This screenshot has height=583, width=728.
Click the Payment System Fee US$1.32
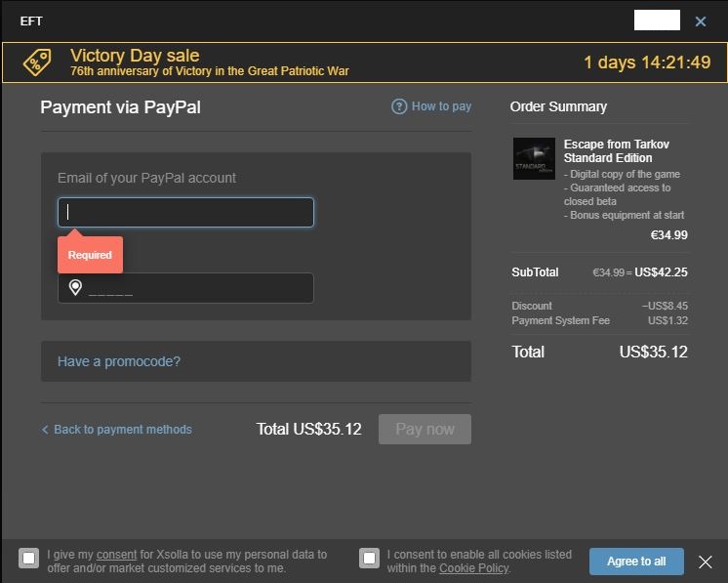tap(668, 320)
